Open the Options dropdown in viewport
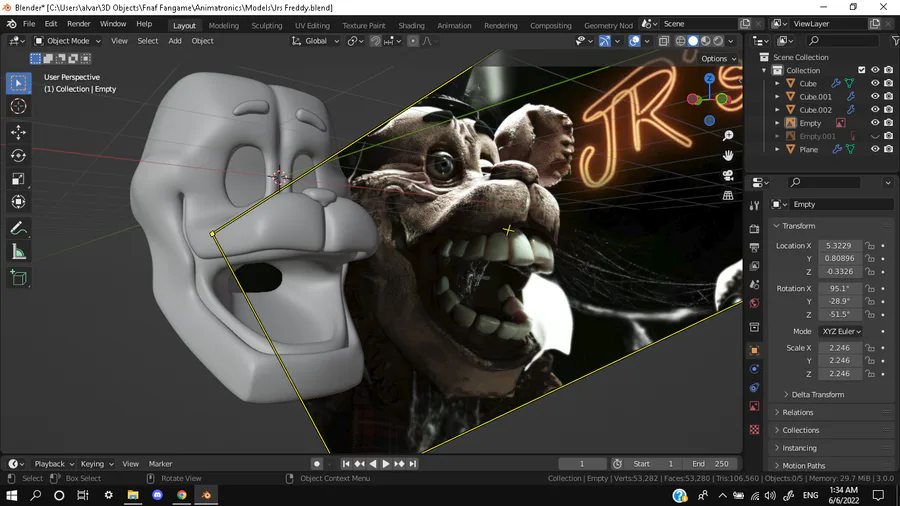The height and width of the screenshot is (506, 900). (x=719, y=59)
